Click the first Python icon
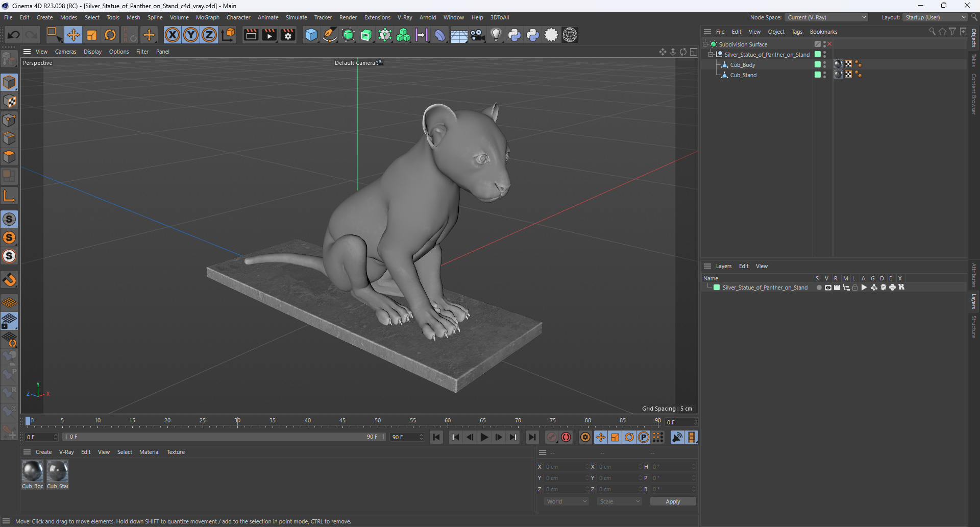Viewport: 980px width, 527px height. (514, 35)
